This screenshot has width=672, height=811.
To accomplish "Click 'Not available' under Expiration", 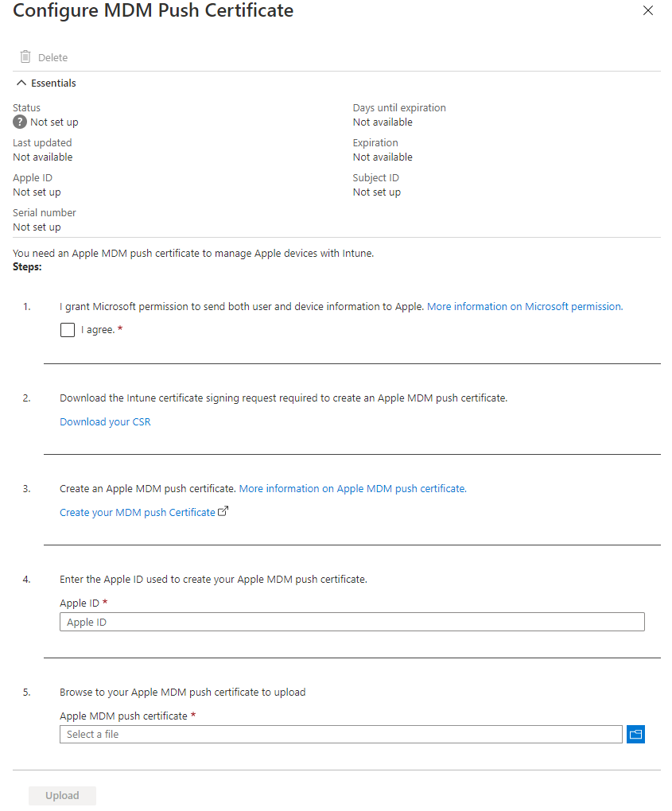I will [x=383, y=157].
